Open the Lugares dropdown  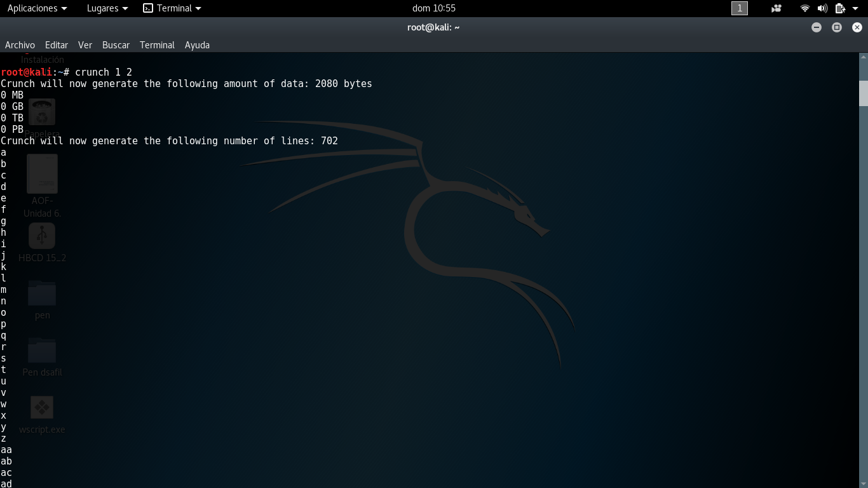point(106,8)
